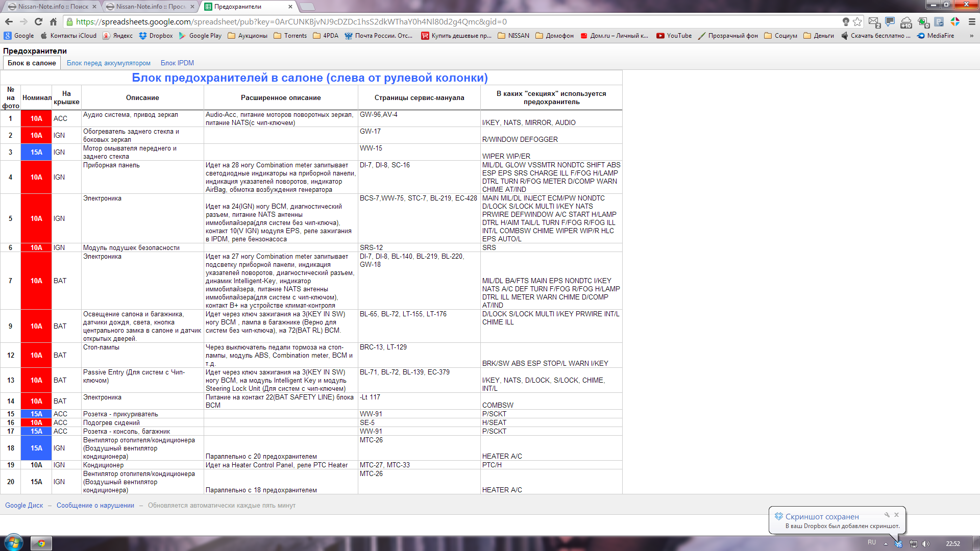
Task: Switch to the 'Блок IPDM' tab
Action: pyautogui.click(x=177, y=63)
